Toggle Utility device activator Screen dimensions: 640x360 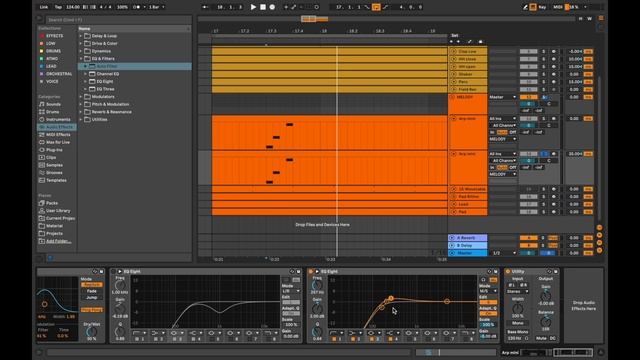click(x=508, y=271)
